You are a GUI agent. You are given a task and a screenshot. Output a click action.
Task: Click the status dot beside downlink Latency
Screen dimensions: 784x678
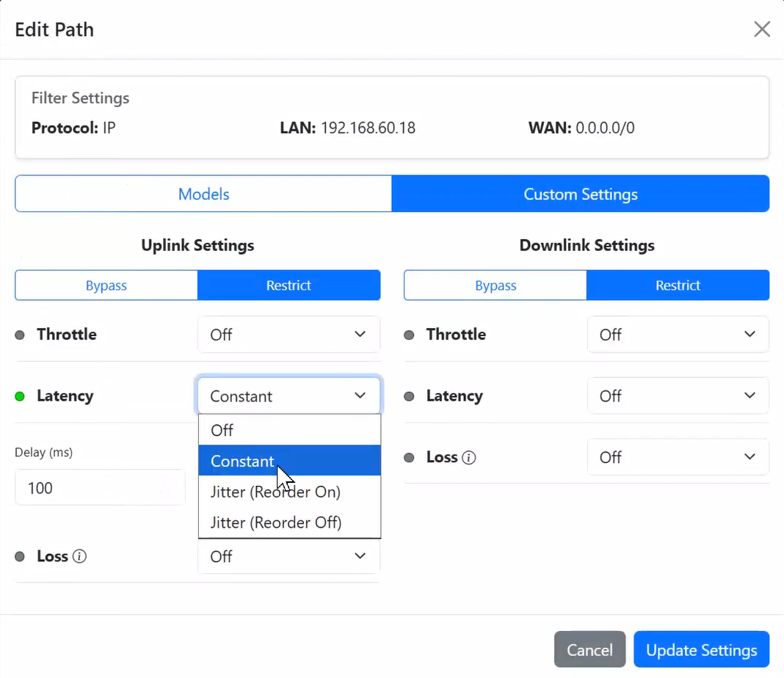(x=410, y=395)
